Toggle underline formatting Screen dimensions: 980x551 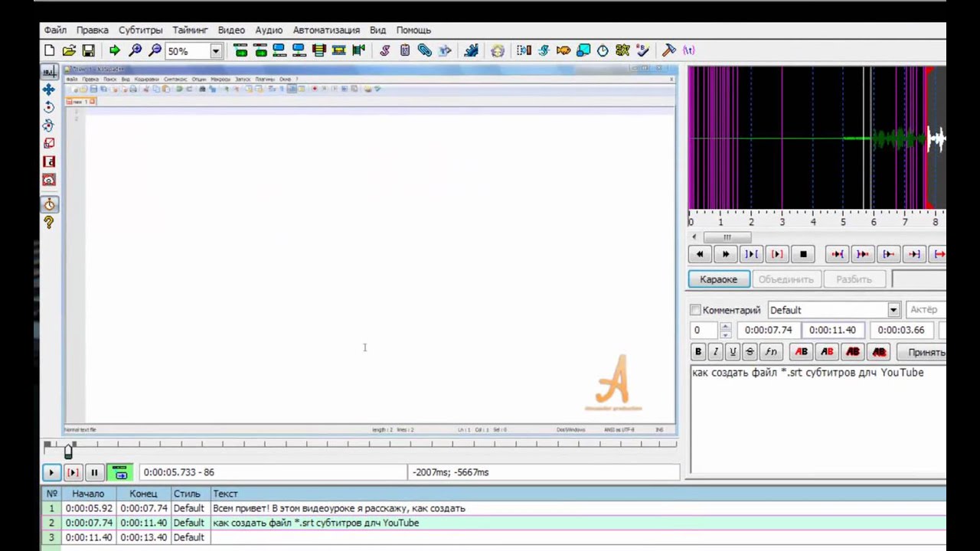click(x=733, y=352)
